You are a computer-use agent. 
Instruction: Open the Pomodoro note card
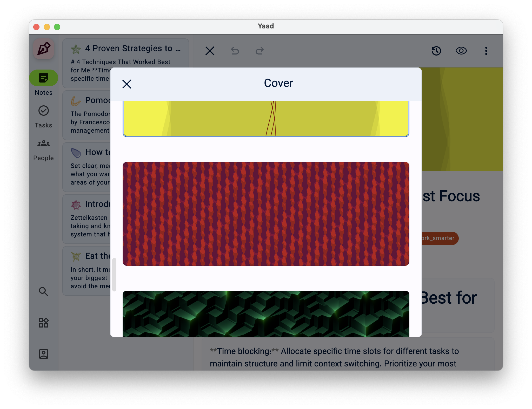(x=87, y=115)
